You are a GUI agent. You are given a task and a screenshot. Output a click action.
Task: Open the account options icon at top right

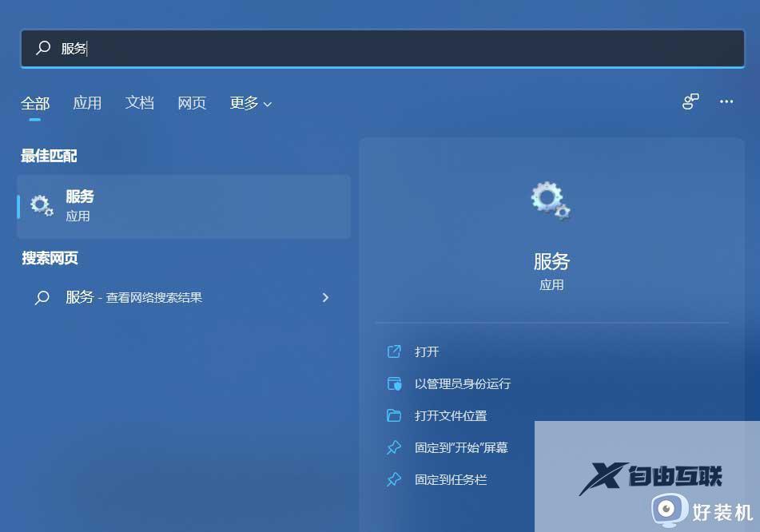click(690, 101)
